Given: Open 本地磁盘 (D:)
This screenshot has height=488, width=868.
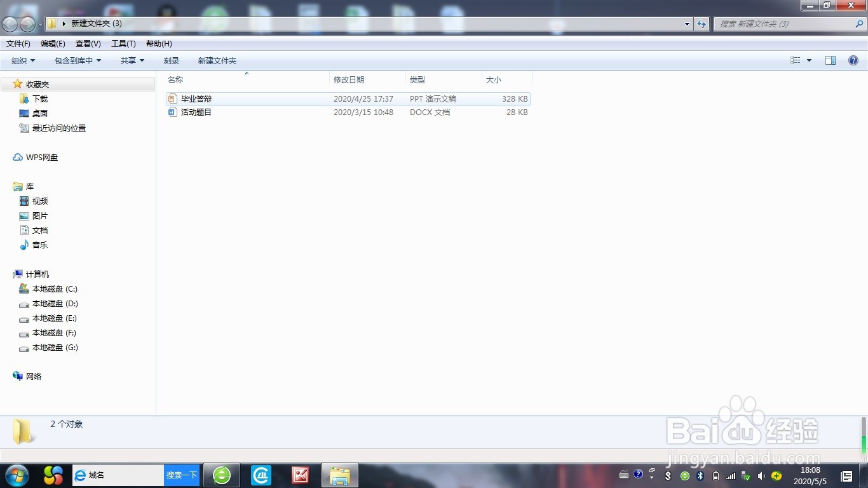Looking at the screenshot, I should 48,303.
